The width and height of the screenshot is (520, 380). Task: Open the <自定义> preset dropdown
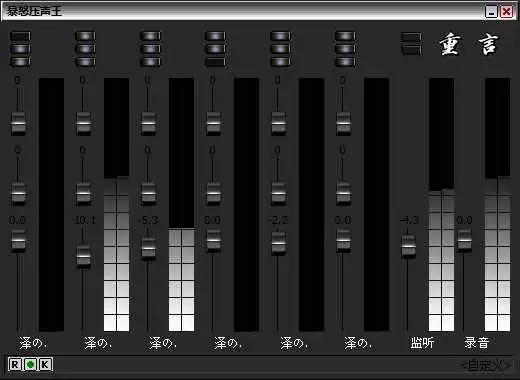(x=486, y=366)
